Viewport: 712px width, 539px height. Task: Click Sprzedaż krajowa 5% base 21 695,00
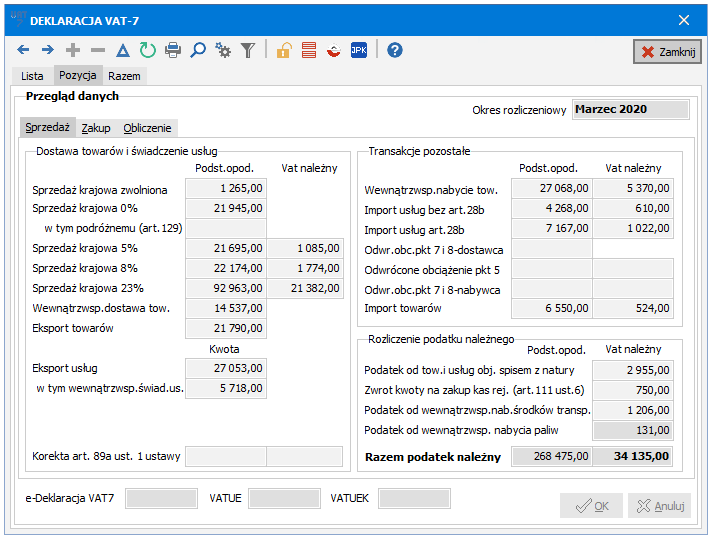pos(226,248)
